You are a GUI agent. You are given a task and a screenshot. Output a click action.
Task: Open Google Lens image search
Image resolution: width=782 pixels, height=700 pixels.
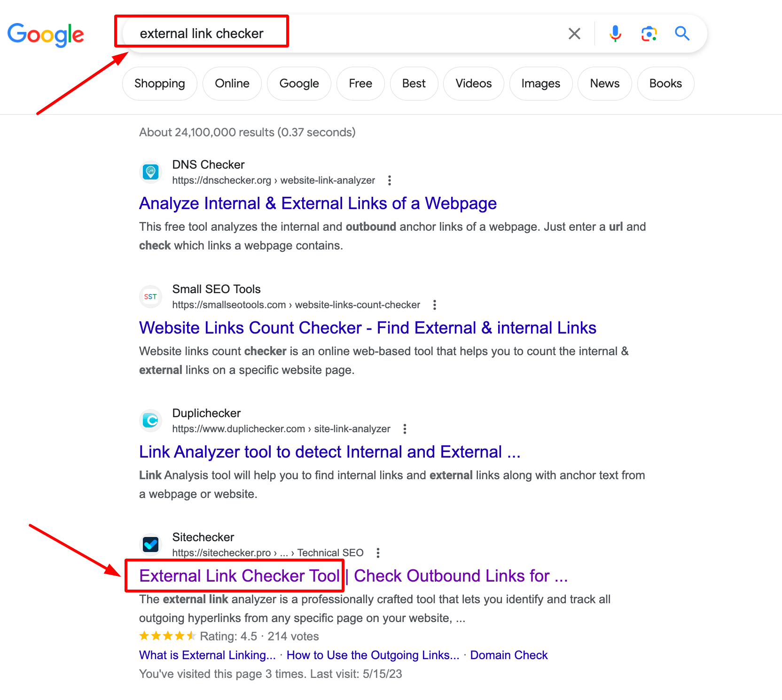tap(649, 33)
